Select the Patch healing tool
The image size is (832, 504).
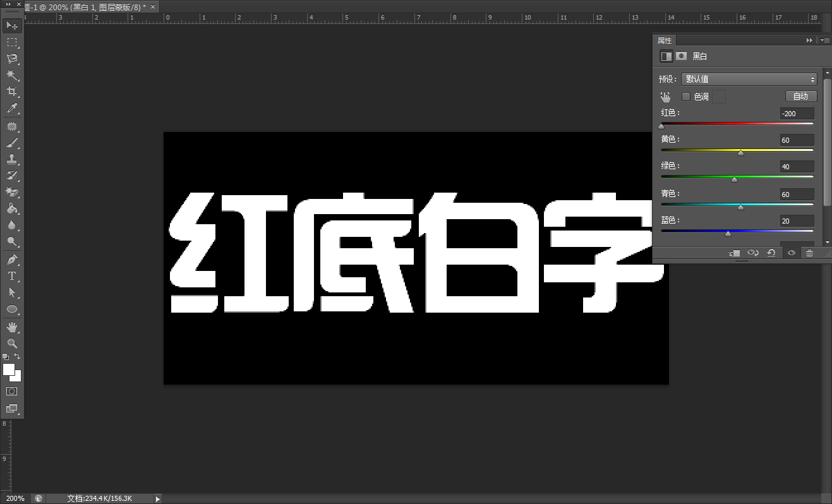pos(12,126)
